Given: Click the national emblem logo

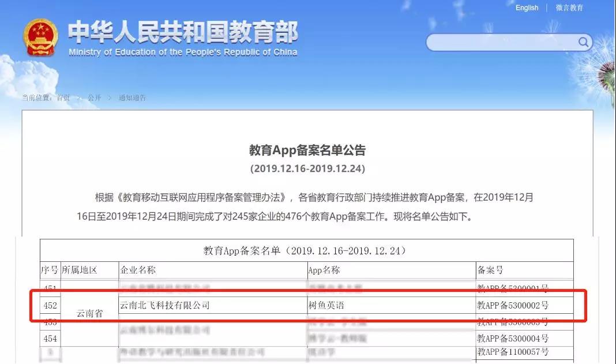Looking at the screenshot, I should (x=40, y=37).
